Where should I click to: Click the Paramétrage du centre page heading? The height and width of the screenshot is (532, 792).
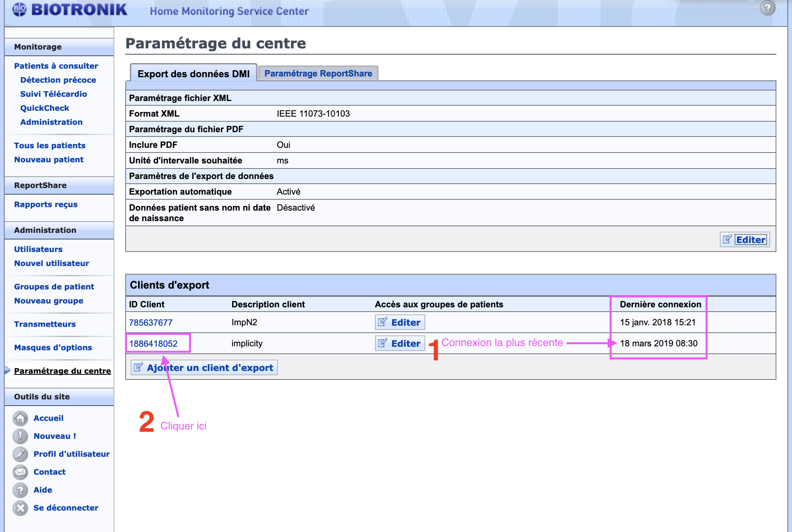[216, 43]
